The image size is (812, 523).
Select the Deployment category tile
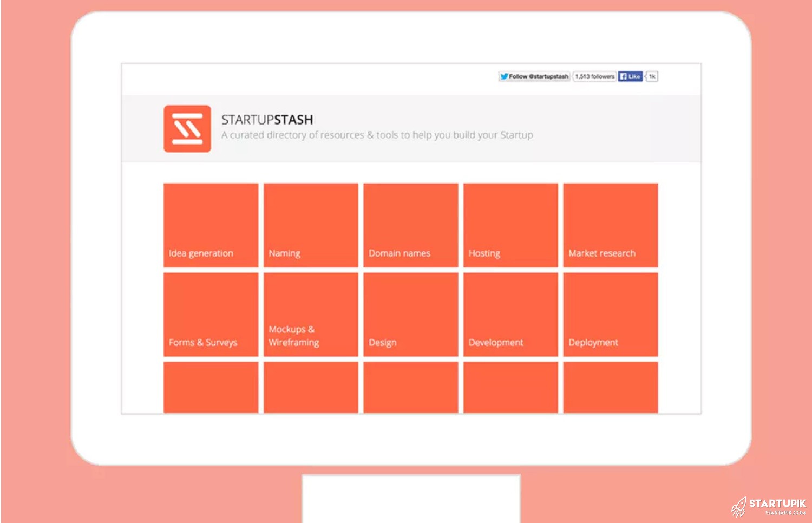coord(610,315)
